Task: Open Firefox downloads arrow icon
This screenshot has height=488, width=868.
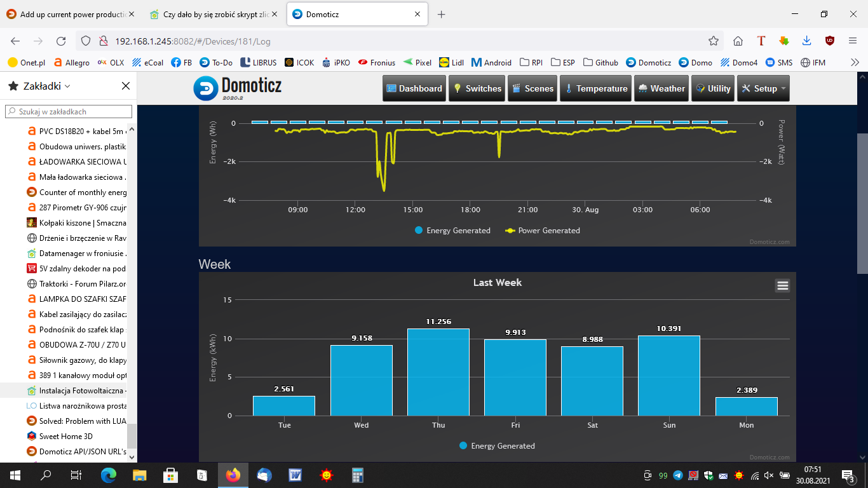Action: click(x=806, y=41)
